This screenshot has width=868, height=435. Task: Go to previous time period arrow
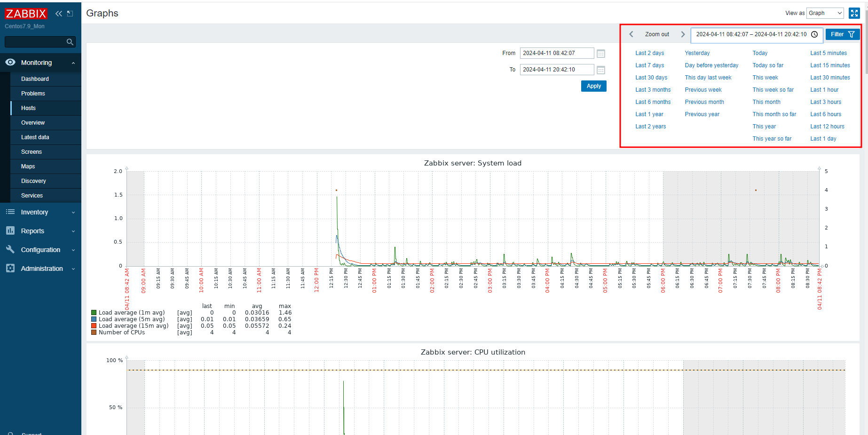coord(631,34)
